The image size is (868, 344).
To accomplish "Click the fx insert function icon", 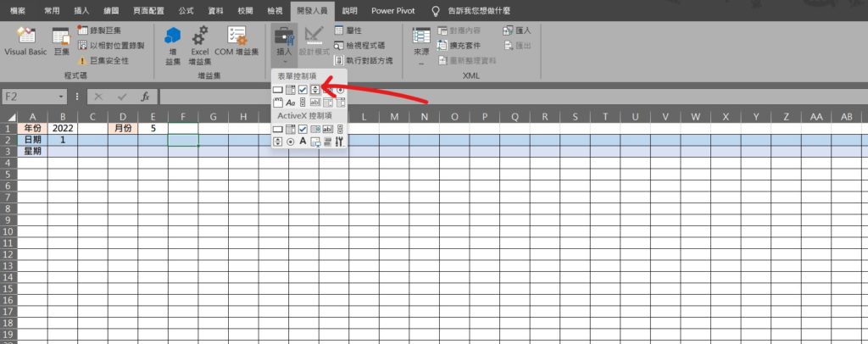I will pos(145,97).
